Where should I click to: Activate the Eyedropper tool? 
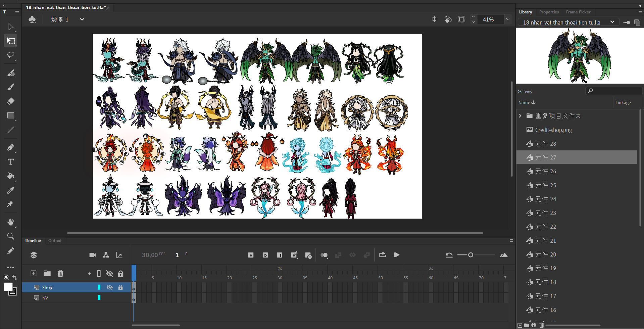point(11,190)
